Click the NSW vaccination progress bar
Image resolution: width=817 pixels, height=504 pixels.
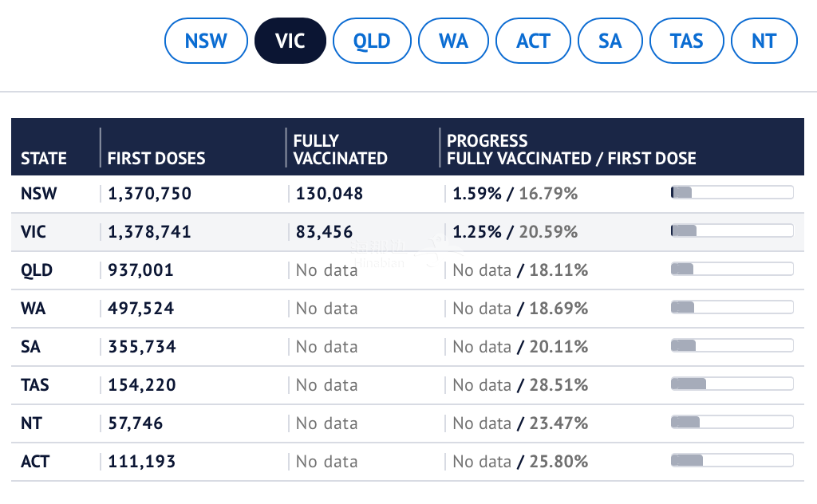[x=732, y=192]
